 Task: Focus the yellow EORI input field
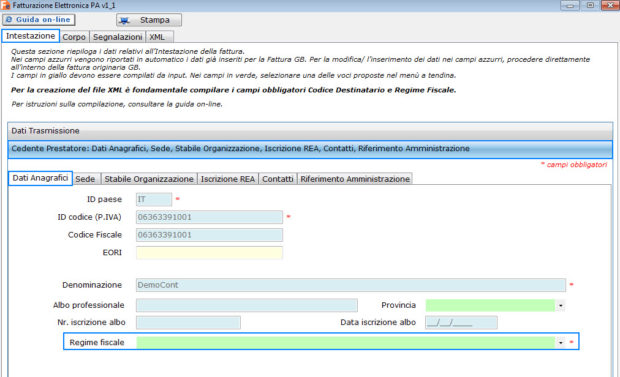pos(209,253)
